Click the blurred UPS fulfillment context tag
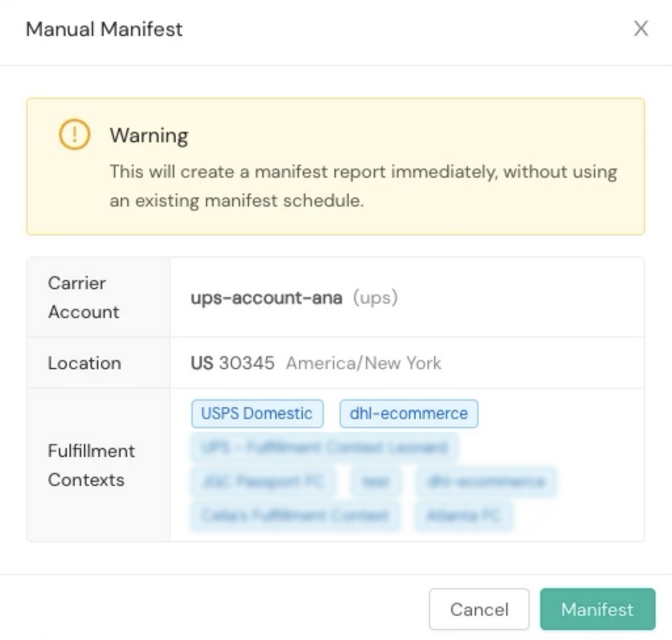The height and width of the screenshot is (640, 672). [x=324, y=447]
